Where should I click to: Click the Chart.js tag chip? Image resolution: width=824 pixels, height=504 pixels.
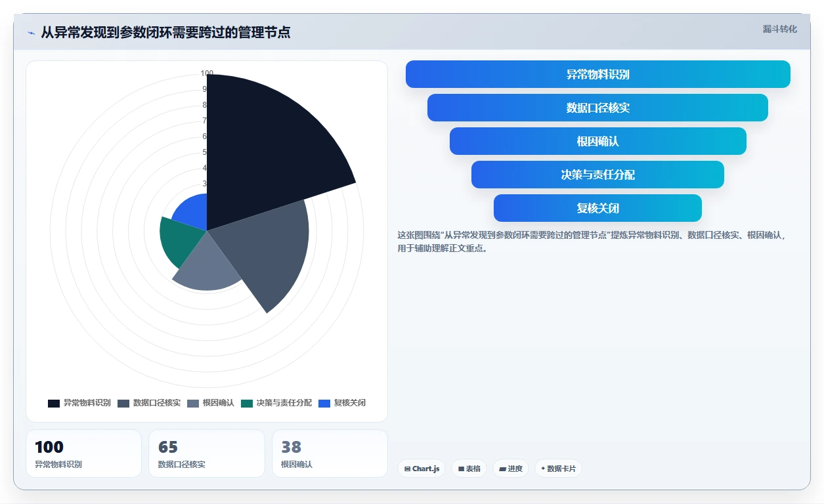click(x=422, y=469)
